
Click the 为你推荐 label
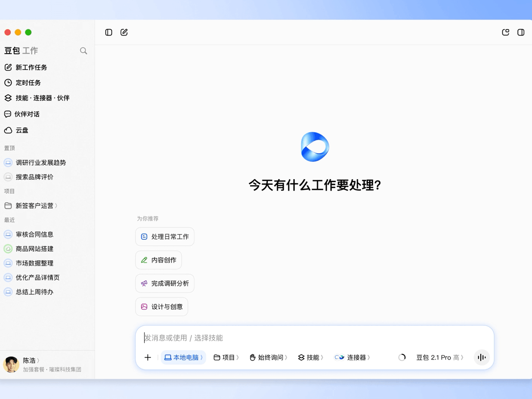pyautogui.click(x=148, y=219)
